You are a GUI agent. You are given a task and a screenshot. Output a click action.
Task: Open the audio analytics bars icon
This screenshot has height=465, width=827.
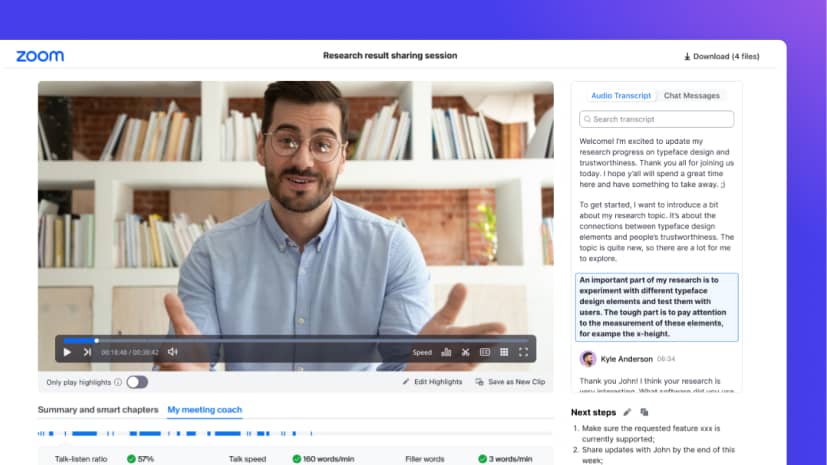(446, 352)
